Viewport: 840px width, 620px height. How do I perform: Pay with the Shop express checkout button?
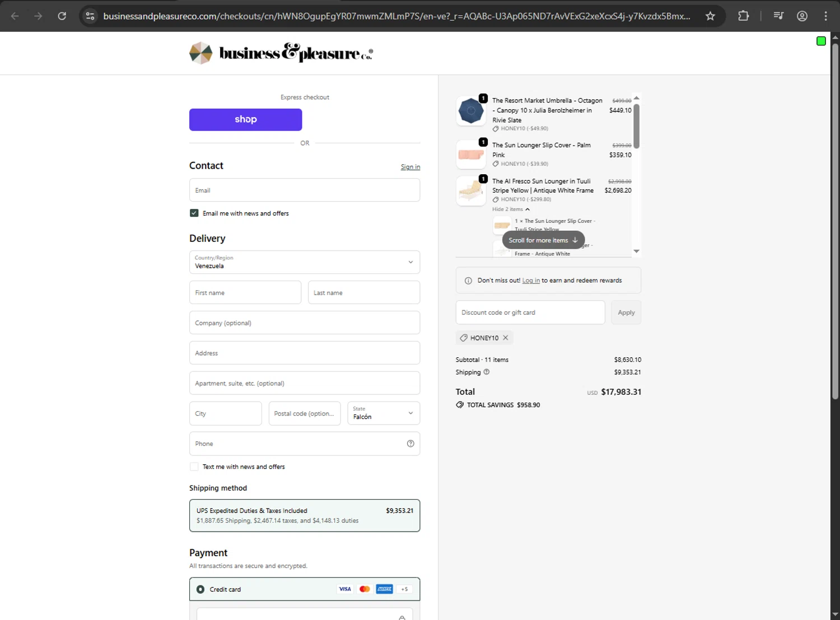245,119
